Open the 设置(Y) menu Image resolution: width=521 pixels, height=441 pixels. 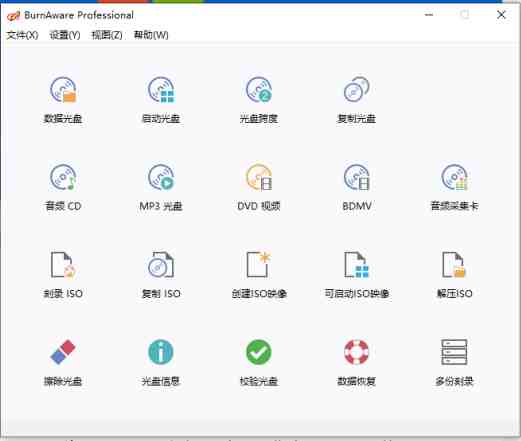[65, 35]
